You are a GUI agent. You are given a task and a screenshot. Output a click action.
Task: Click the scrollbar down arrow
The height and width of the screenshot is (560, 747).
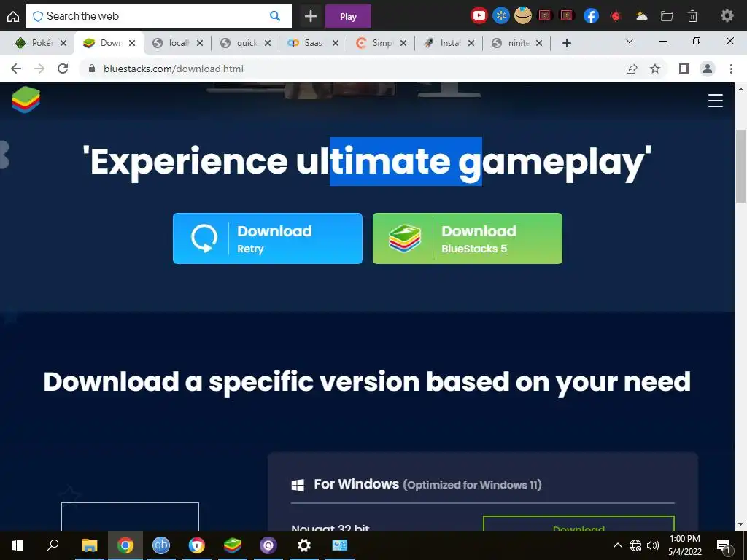pyautogui.click(x=741, y=524)
